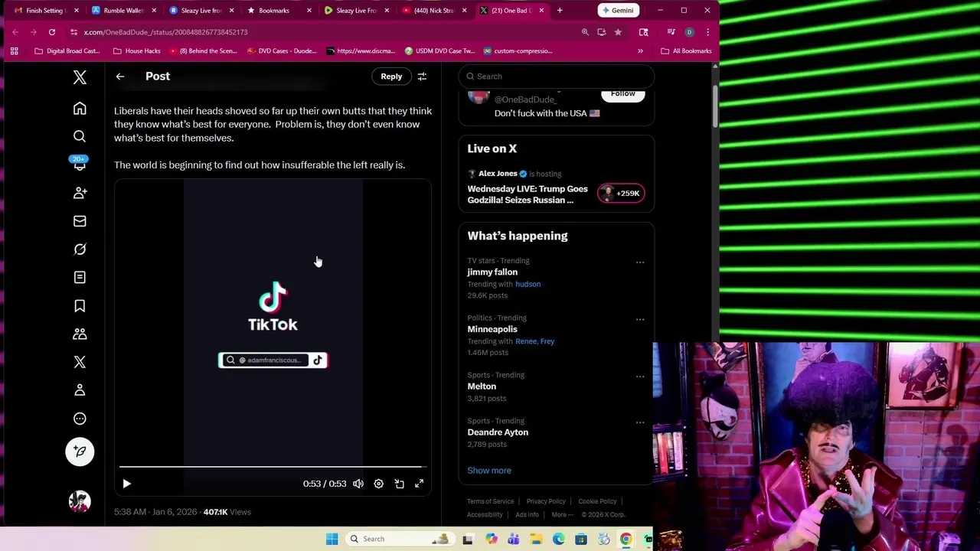Image resolution: width=980 pixels, height=551 pixels.
Task: Open video settings gear
Action: 378,484
